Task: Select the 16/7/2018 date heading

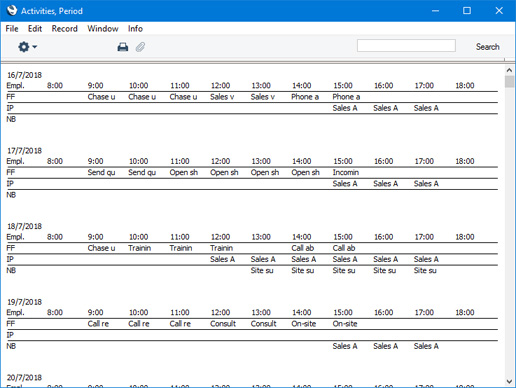Action: [x=25, y=75]
